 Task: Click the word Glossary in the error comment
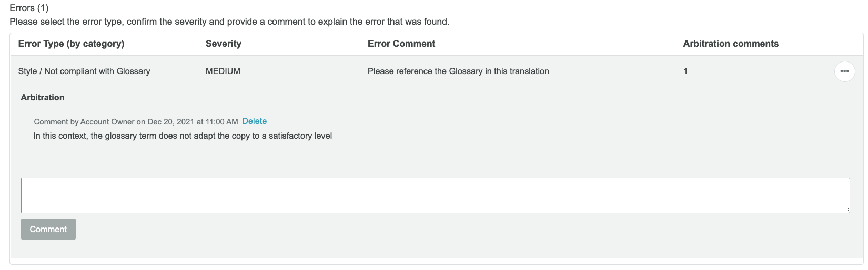[466, 71]
